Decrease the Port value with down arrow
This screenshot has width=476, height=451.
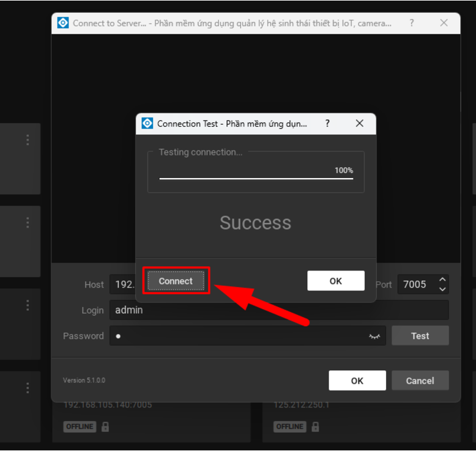442,289
